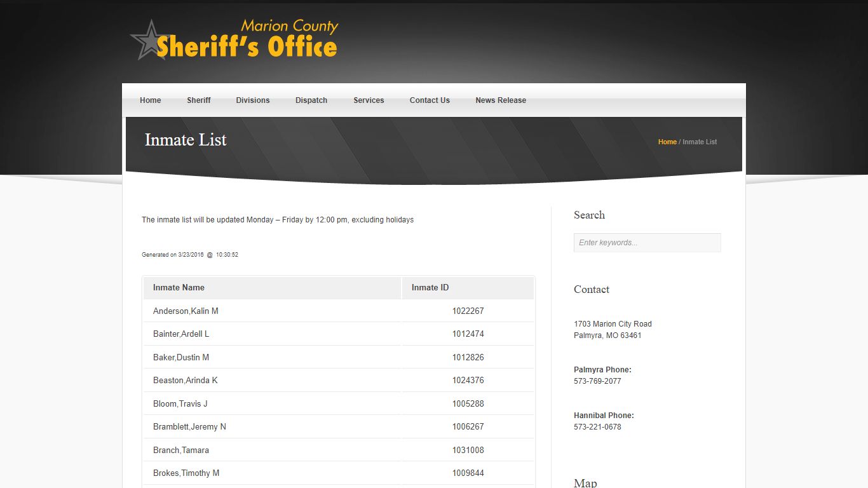This screenshot has height=488, width=868.
Task: Select the Brokes,Timothy M name
Action: click(186, 473)
